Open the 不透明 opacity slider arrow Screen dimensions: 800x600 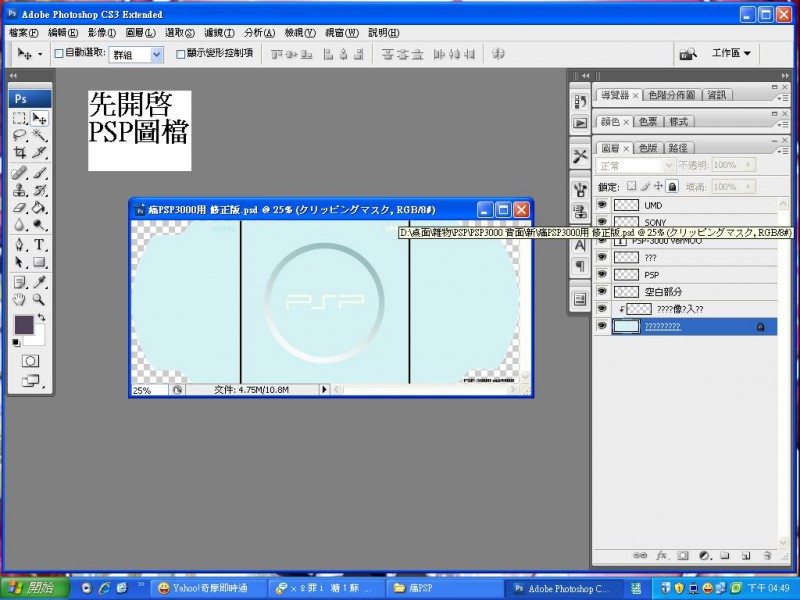(749, 165)
